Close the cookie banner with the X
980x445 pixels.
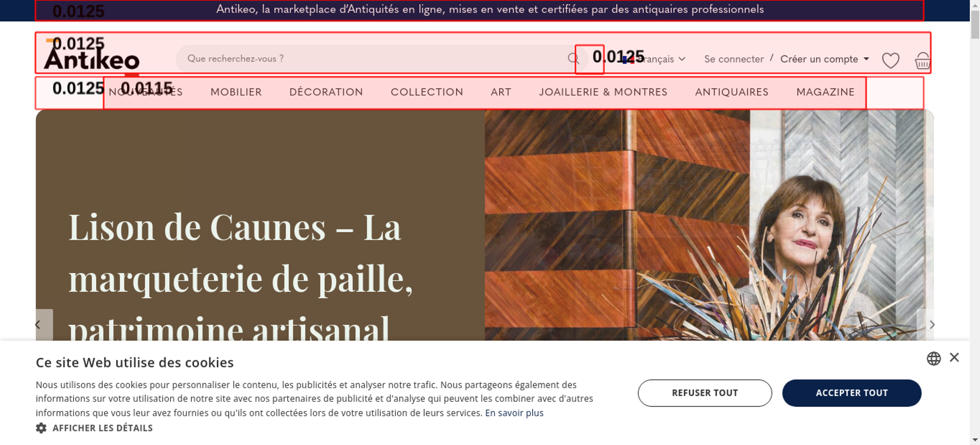click(954, 357)
